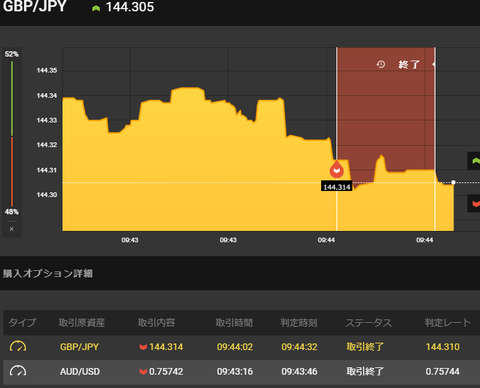The height and width of the screenshot is (388, 480).
Task: Click the タイプ column header
Action: 22,323
